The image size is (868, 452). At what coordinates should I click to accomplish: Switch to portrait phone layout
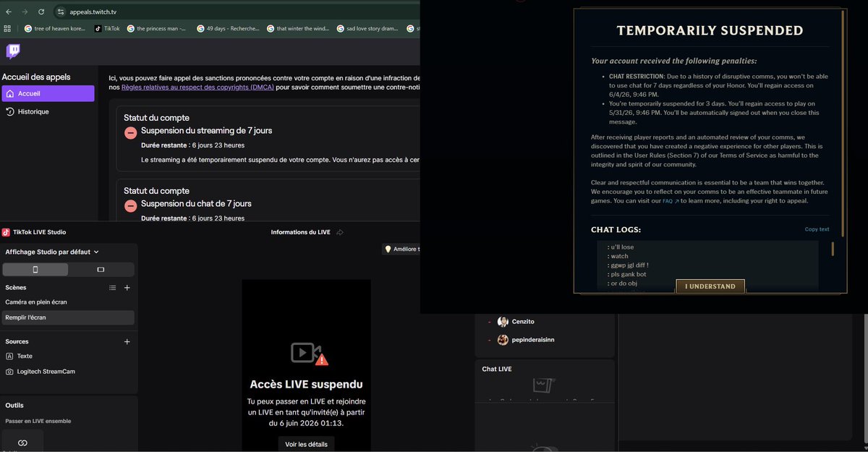pyautogui.click(x=35, y=269)
